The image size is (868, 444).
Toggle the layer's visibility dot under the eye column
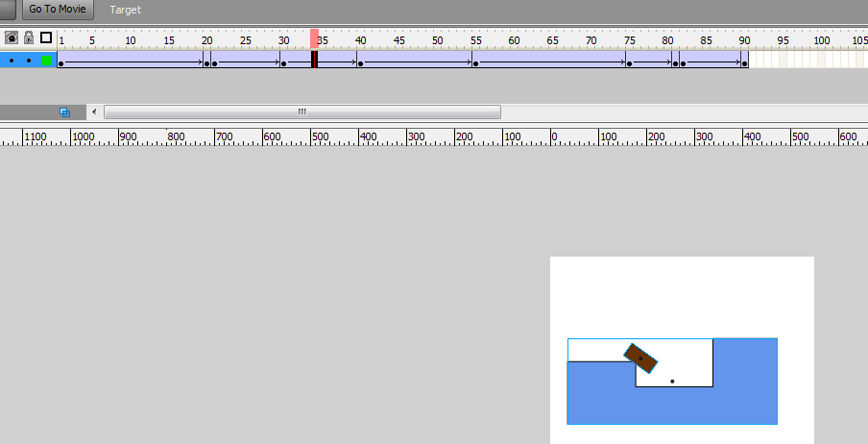pyautogui.click(x=12, y=61)
